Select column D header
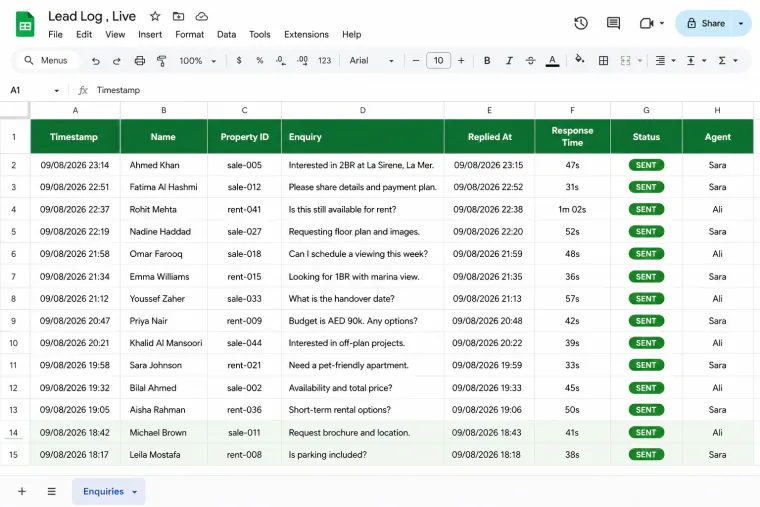This screenshot has width=760, height=507. tap(363, 111)
